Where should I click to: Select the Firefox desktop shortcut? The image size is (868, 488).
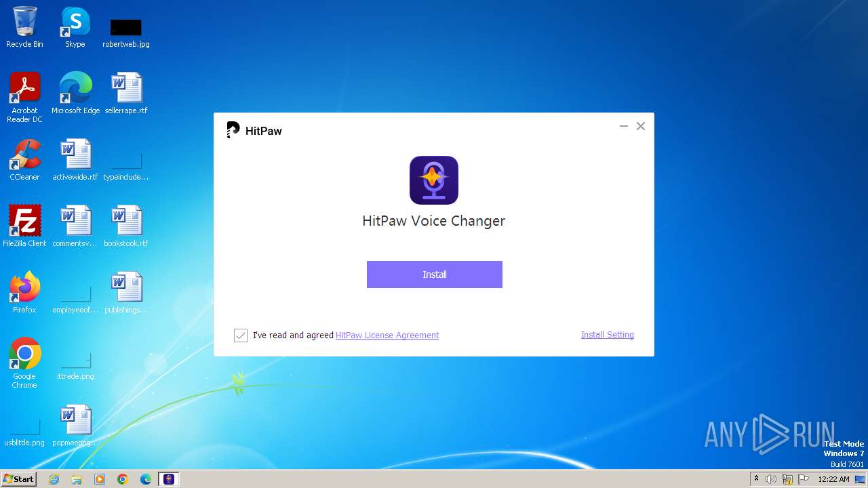(24, 293)
